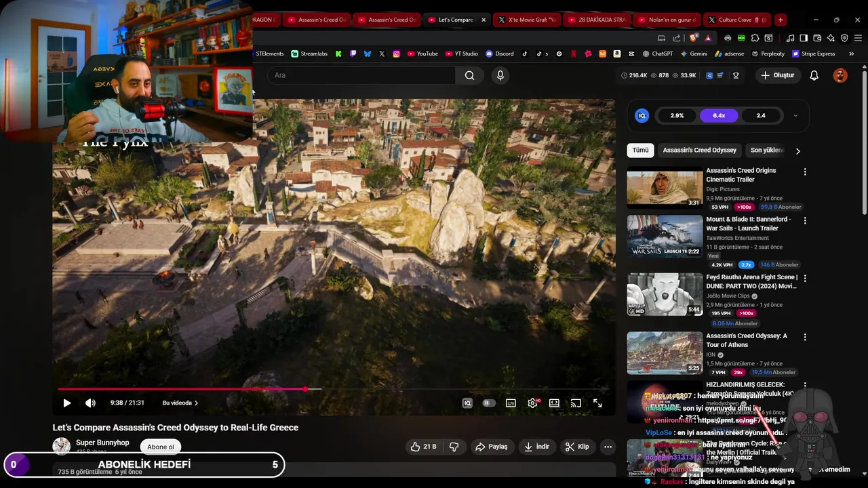Viewport: 868px width, 488px height.
Task: Click the Brave Shields lion icon
Action: point(693,38)
